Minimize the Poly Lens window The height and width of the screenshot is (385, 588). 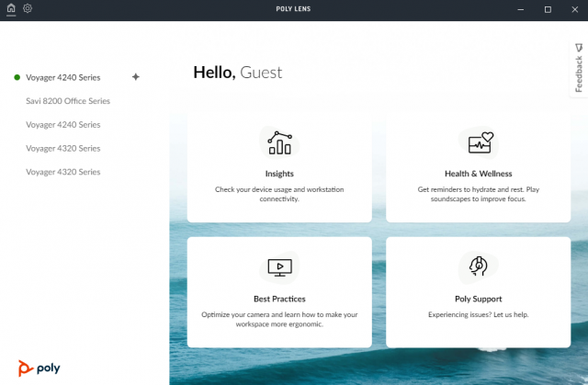[x=523, y=9]
